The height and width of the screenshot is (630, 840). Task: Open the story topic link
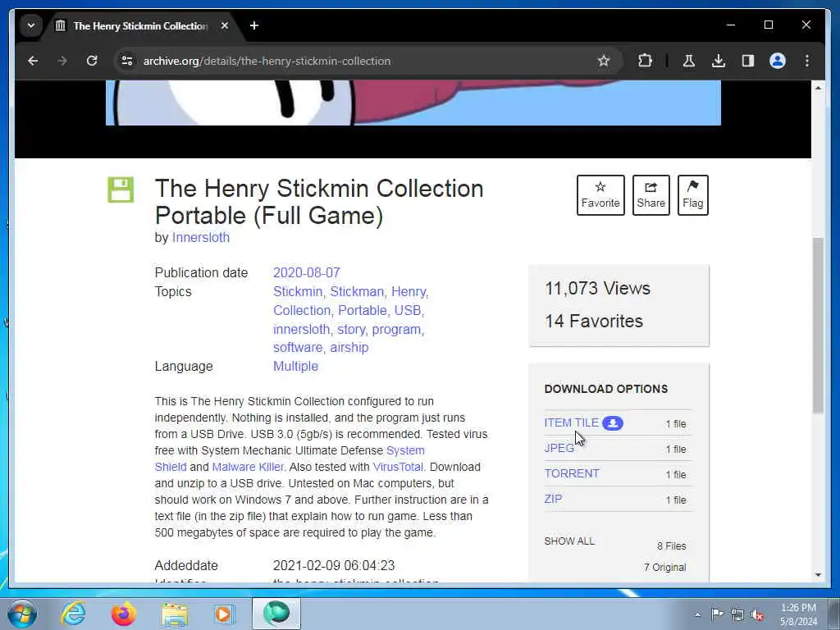tap(351, 330)
